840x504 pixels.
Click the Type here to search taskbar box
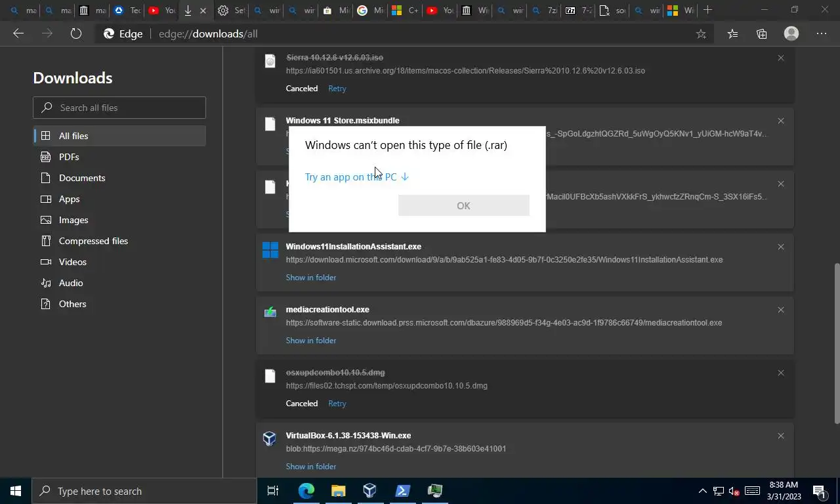[x=144, y=491]
